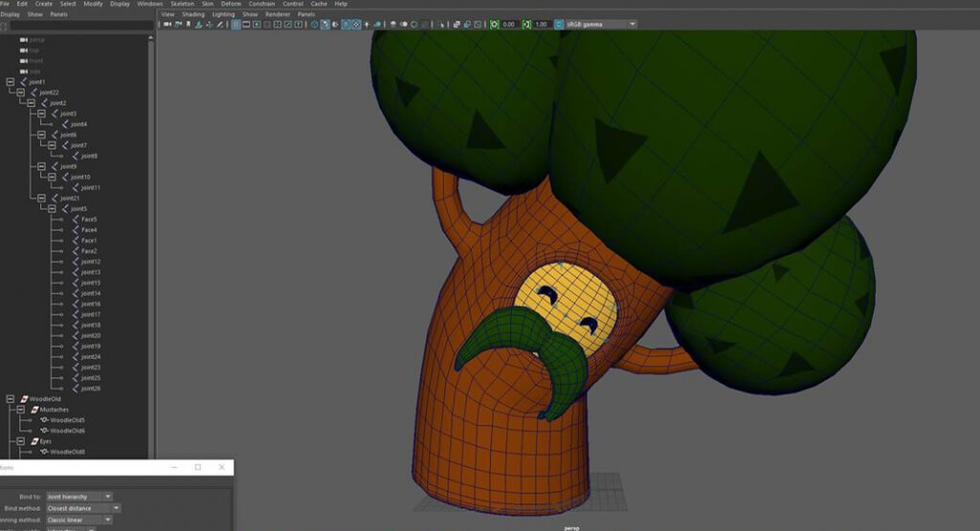Collapse the joint10 branch
Viewport: 980px width, 531px height.
point(52,177)
